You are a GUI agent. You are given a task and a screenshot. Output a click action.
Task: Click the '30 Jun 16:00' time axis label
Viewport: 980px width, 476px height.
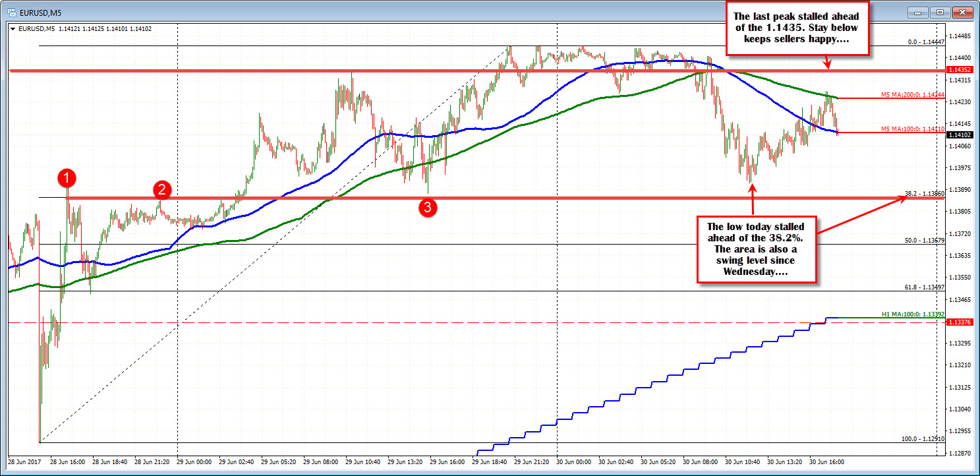coord(826,462)
